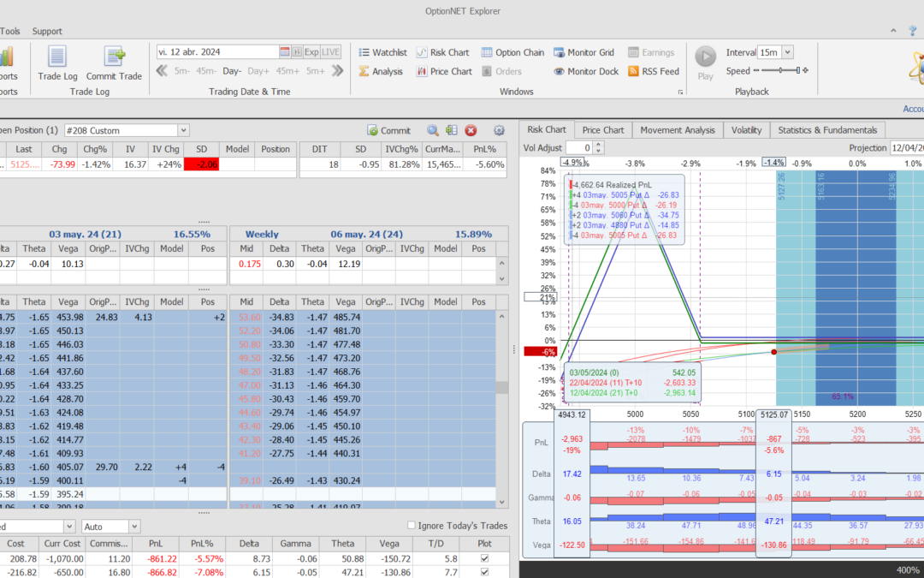924x578 pixels.
Task: Open position settings gear icon
Action: [x=500, y=130]
